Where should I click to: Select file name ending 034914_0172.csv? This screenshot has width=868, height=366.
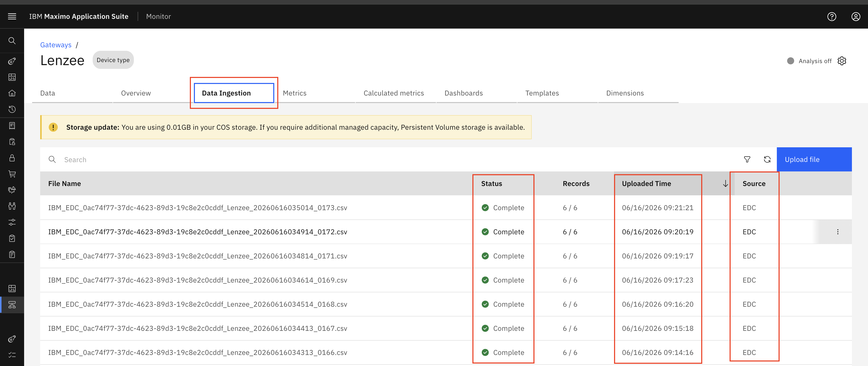click(197, 232)
